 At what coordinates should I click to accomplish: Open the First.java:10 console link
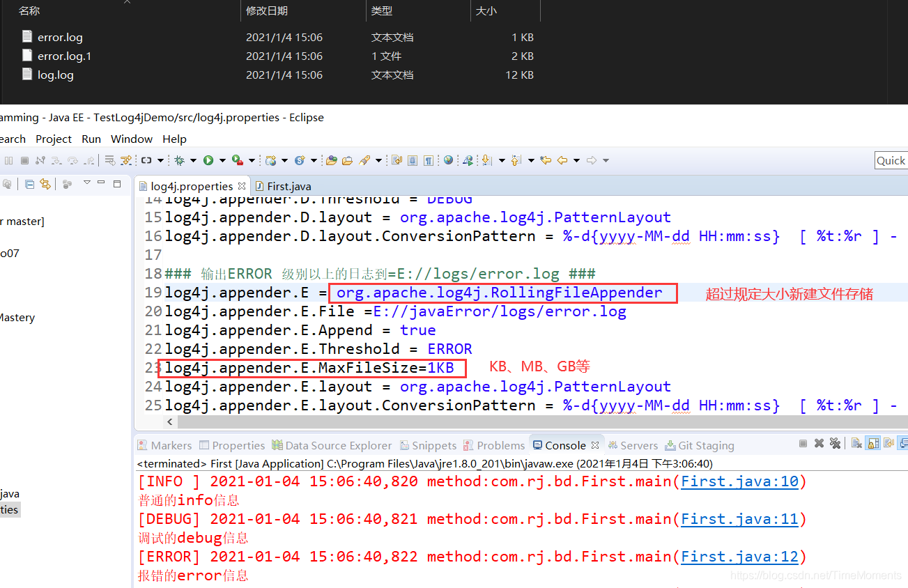click(x=739, y=481)
